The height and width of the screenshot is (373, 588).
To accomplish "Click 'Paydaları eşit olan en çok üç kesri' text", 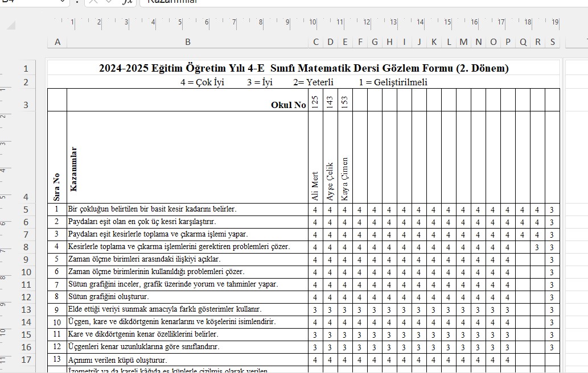I will point(142,222).
